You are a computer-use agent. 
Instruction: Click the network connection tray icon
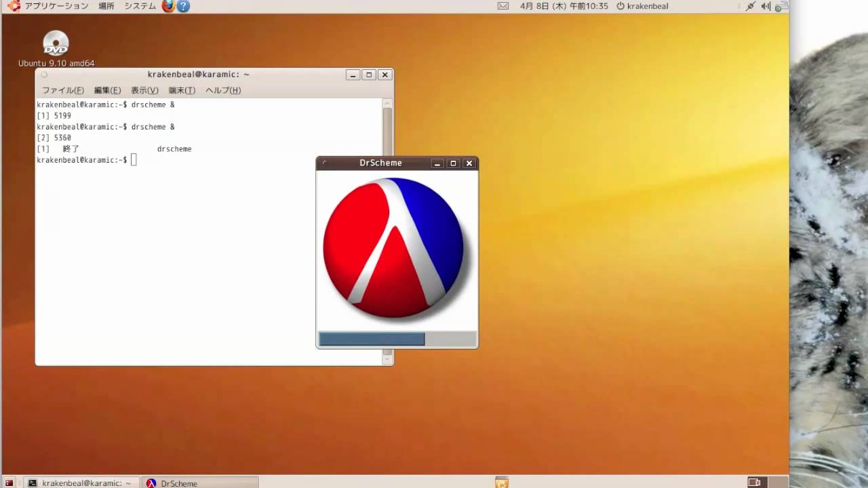(751, 6)
